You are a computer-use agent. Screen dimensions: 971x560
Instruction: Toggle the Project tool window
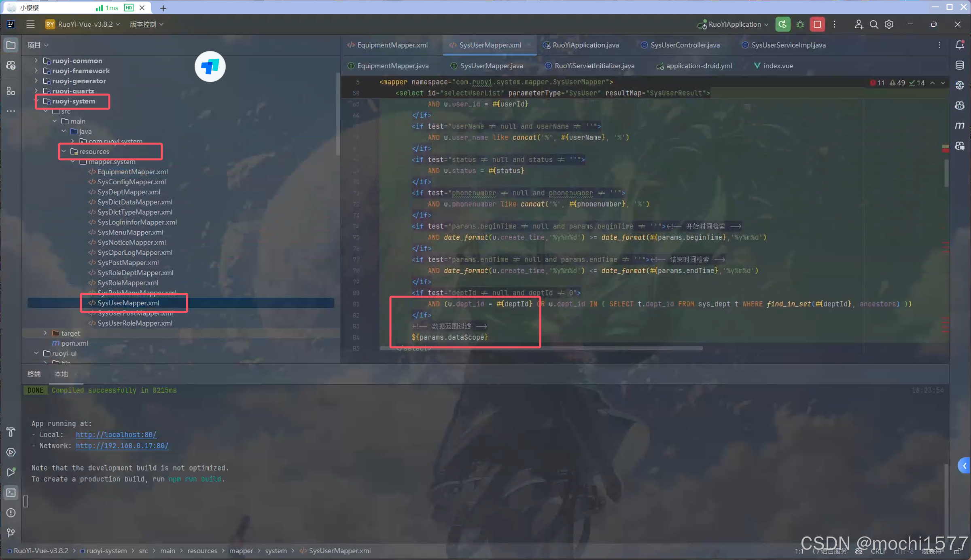tap(11, 45)
